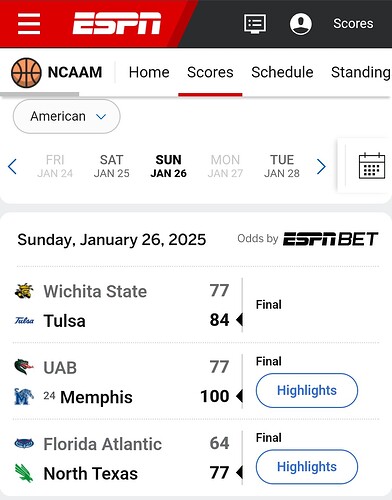Switch to the Home tab
This screenshot has width=392, height=500.
pos(149,72)
